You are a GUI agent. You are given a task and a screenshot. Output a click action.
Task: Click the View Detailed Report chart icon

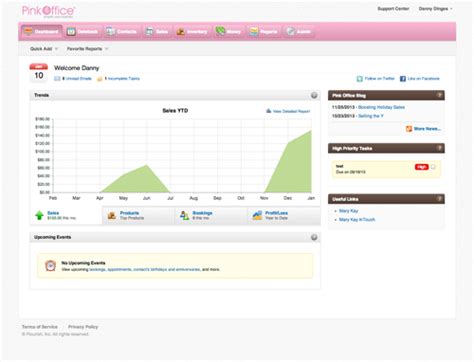(269, 111)
